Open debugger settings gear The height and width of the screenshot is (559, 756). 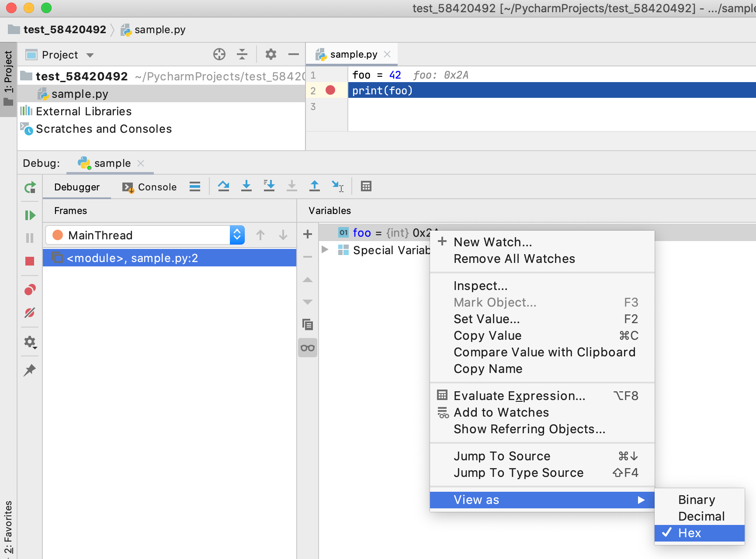[x=30, y=342]
